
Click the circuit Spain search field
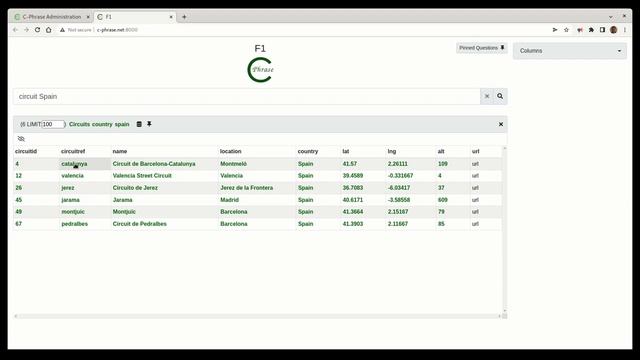click(x=247, y=96)
